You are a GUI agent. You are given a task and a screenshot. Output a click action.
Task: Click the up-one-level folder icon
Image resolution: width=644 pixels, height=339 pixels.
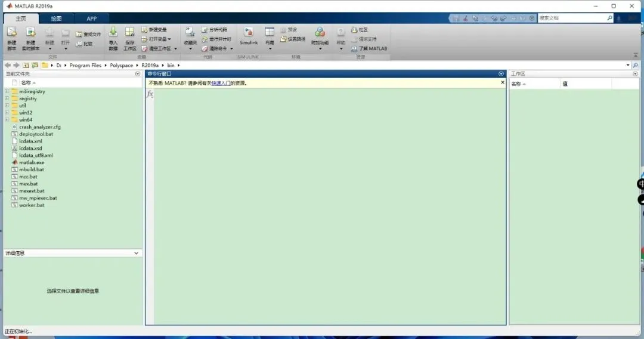tap(26, 65)
